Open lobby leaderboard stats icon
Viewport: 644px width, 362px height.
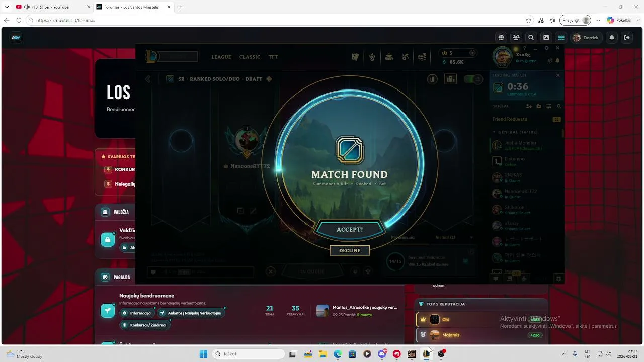[x=451, y=79]
